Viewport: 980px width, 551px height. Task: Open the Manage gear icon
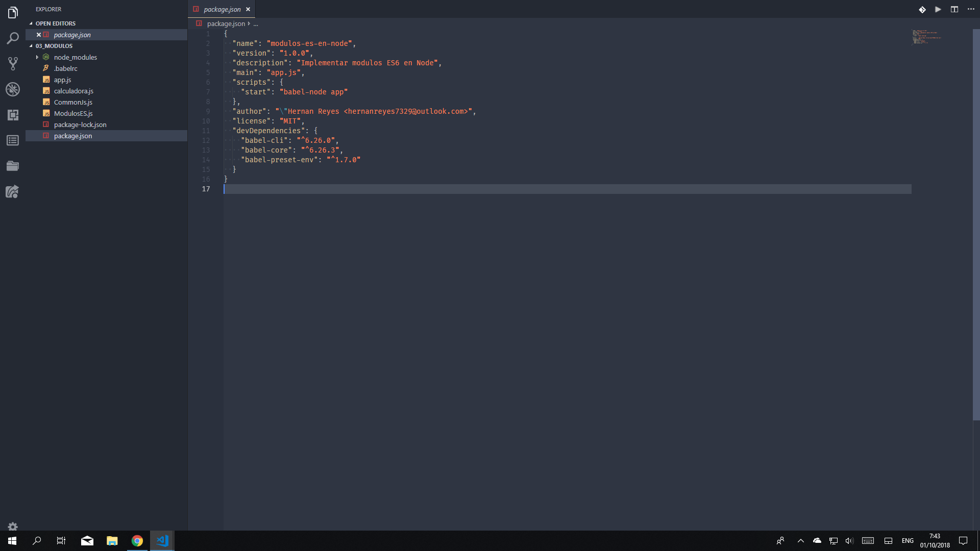pos(13,526)
